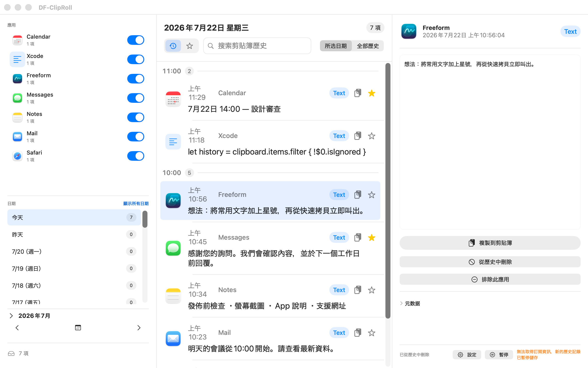Open the Calendar app icon in sidebar

tap(17, 40)
